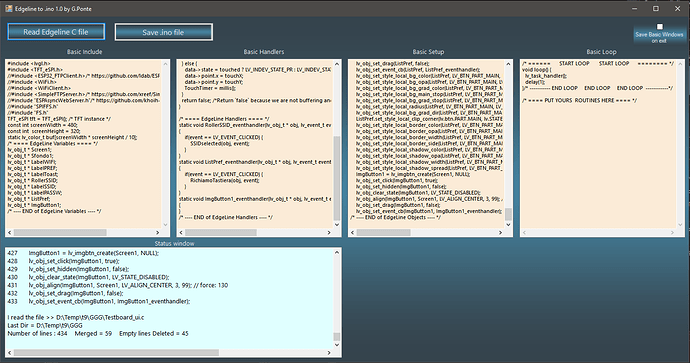This screenshot has width=690, height=363.
Task: Click horizontal scrollbar thumb in Status window
Action: pyautogui.click(x=116, y=353)
